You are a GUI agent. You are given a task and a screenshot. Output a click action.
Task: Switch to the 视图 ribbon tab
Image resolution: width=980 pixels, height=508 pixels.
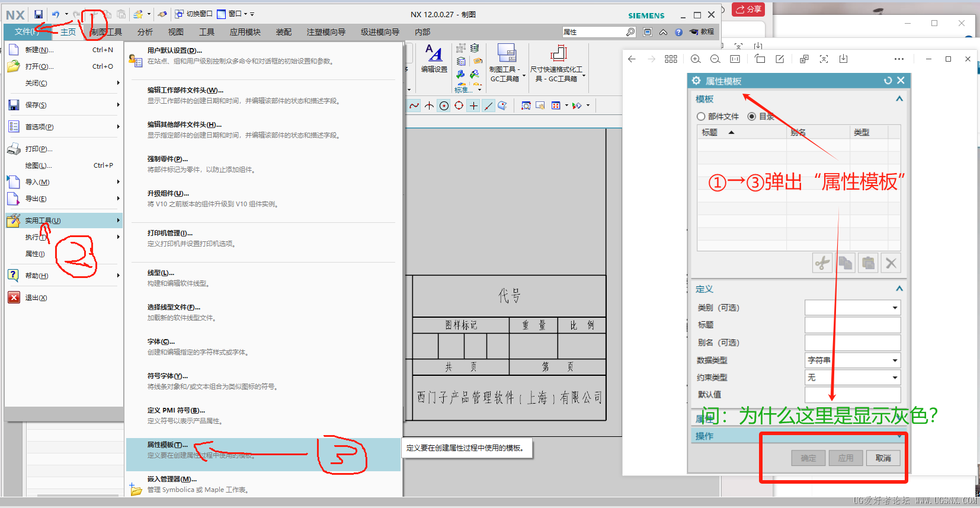pyautogui.click(x=176, y=32)
